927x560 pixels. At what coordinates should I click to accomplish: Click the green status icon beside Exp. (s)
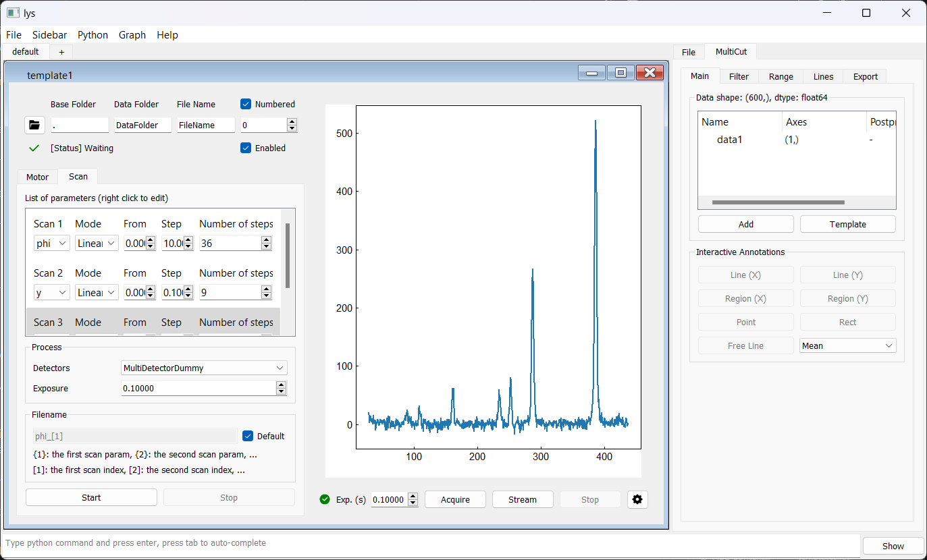325,499
